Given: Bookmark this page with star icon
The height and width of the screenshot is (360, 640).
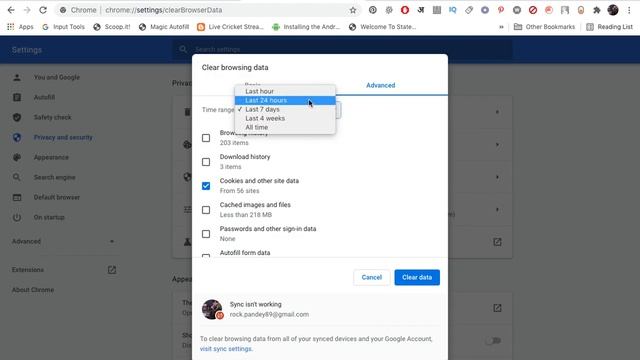Looking at the screenshot, I should (x=353, y=10).
